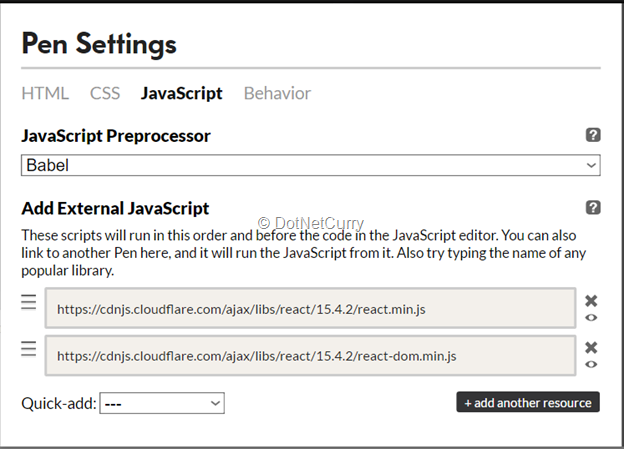Open the Behavior tab
The height and width of the screenshot is (449, 624).
[x=277, y=93]
